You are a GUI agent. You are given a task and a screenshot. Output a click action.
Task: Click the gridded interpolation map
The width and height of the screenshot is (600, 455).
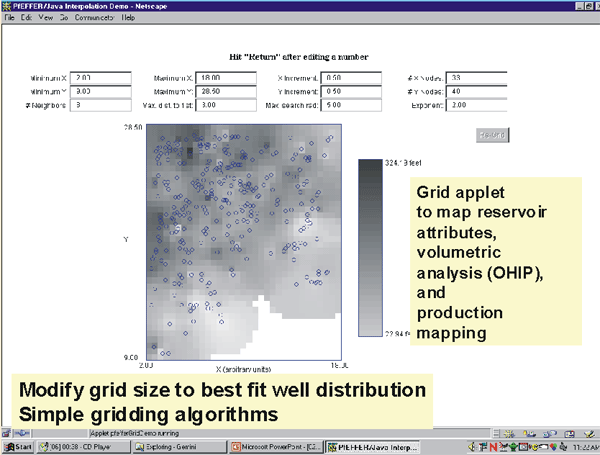(x=244, y=242)
